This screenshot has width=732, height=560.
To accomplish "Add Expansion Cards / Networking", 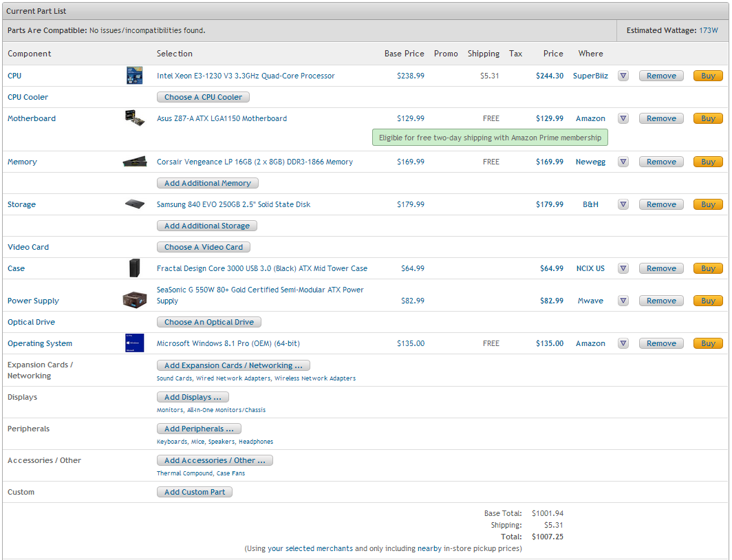I will (233, 365).
